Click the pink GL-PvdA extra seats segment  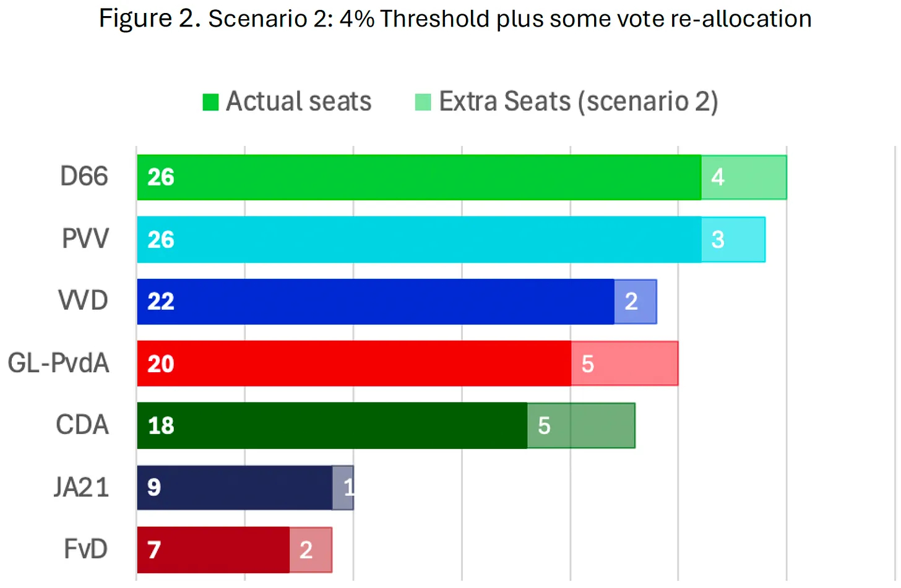624,364
